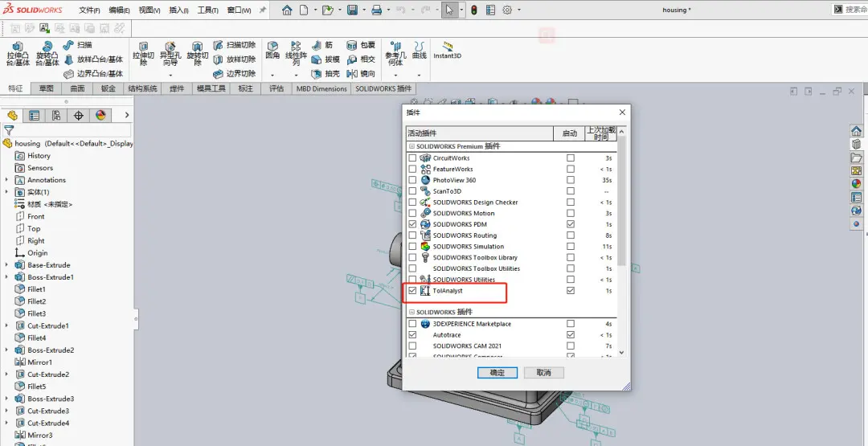The width and height of the screenshot is (868, 446).
Task: Open ConfigurationManager tab icon
Action: pos(56,115)
